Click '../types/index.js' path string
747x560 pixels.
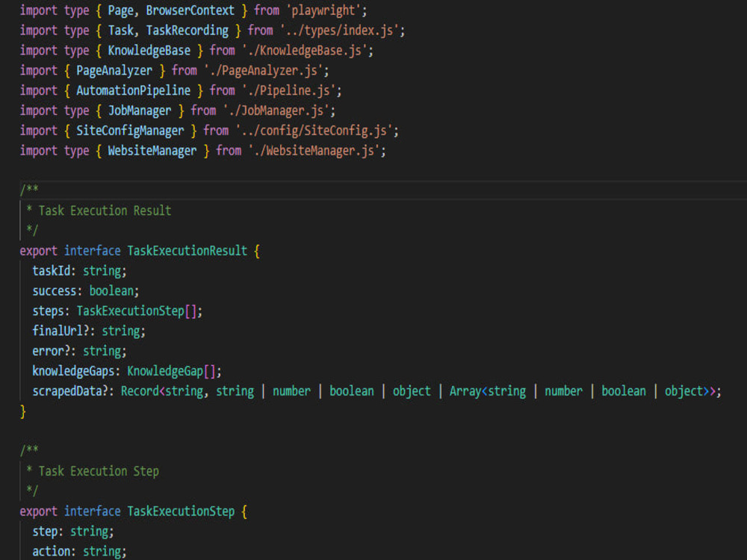tap(339, 31)
